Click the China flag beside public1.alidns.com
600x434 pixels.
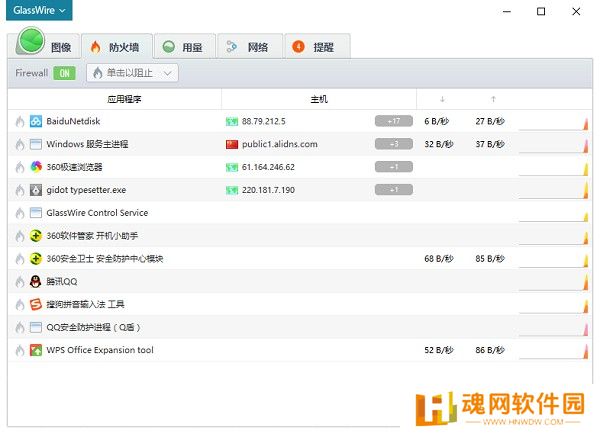232,144
